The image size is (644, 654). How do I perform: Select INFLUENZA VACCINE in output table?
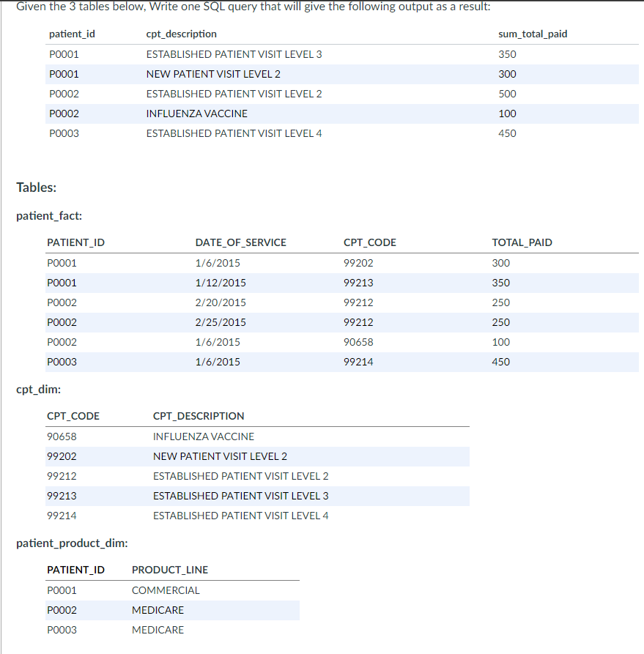(x=196, y=114)
